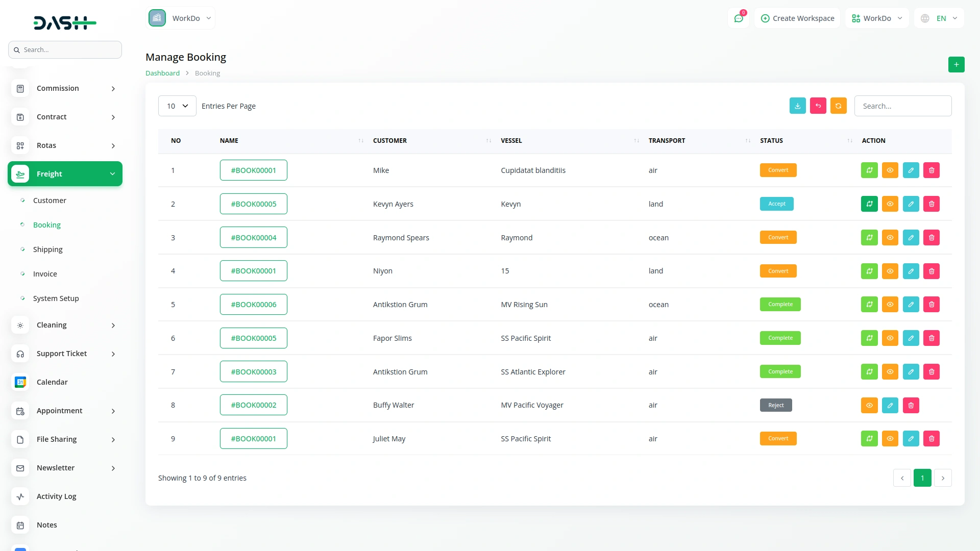
Task: Refresh the booking list with orange reload icon
Action: coord(839,106)
